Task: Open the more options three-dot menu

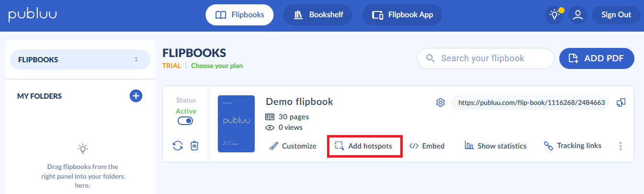Action: pyautogui.click(x=621, y=146)
